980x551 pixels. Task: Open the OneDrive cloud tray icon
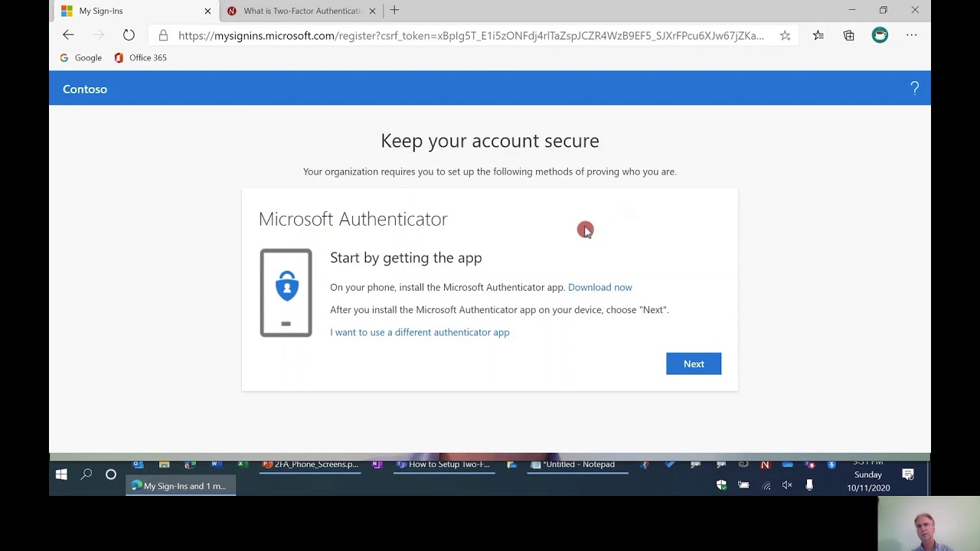(x=787, y=465)
